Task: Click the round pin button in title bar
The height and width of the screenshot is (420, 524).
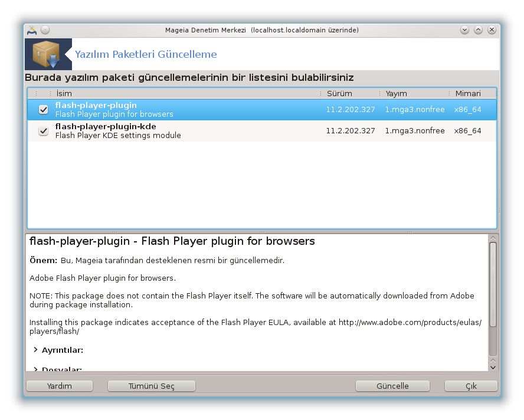Action: click(45, 30)
